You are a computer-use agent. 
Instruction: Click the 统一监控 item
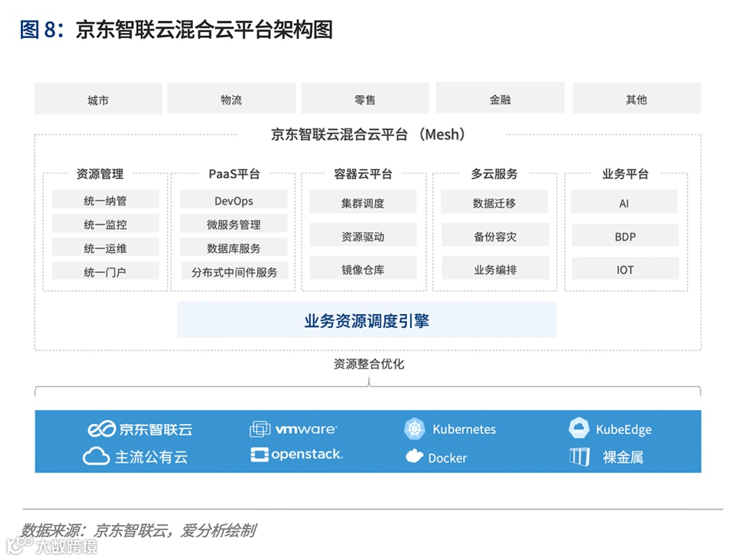click(105, 223)
